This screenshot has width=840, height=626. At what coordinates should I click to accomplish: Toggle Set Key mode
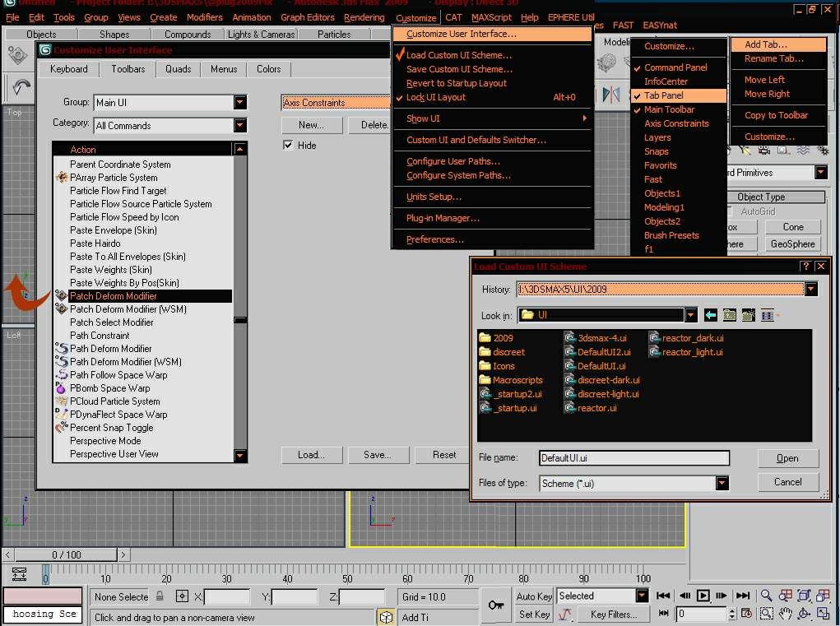click(x=534, y=614)
